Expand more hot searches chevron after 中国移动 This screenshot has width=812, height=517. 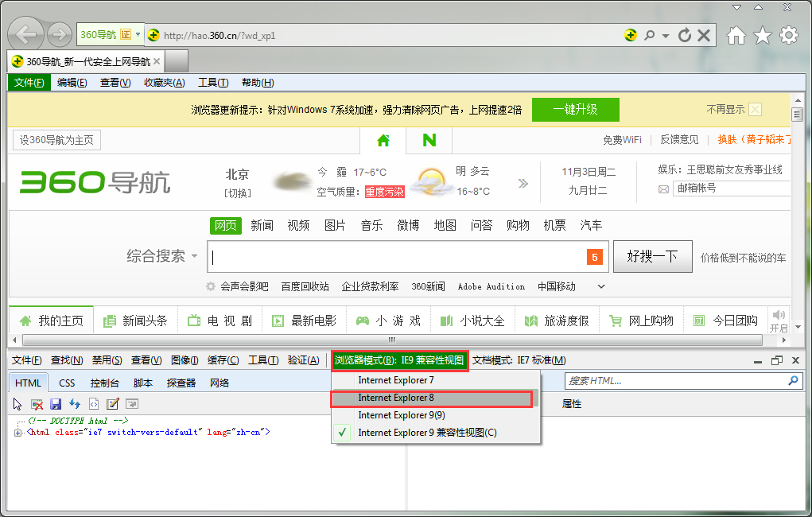point(601,286)
